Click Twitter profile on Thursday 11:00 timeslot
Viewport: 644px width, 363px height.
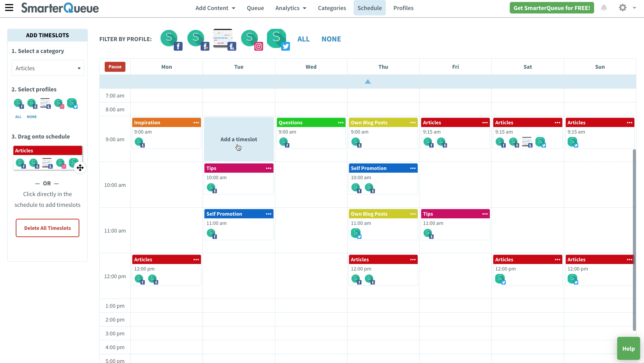coord(356,233)
